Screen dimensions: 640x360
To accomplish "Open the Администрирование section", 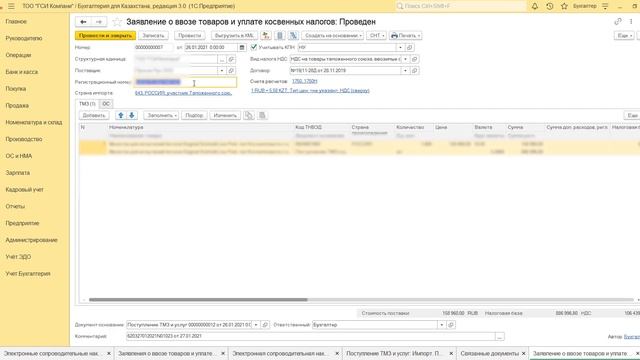I will click(x=31, y=240).
